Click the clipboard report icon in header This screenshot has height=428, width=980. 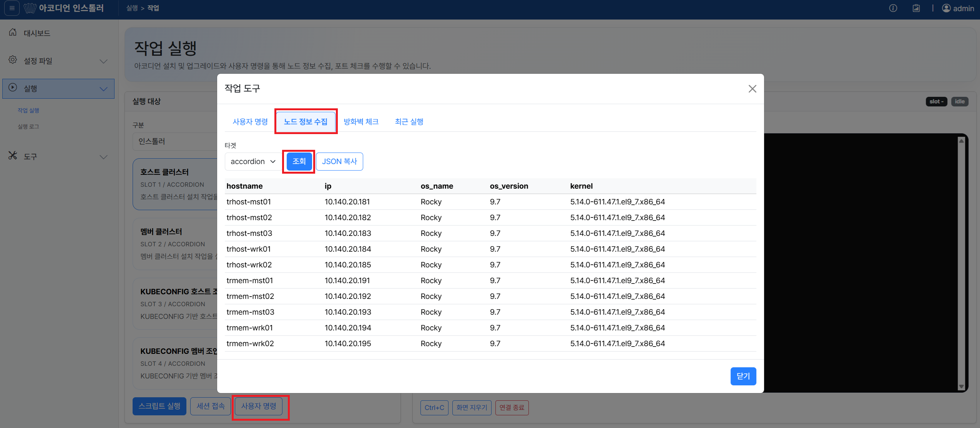click(x=916, y=8)
